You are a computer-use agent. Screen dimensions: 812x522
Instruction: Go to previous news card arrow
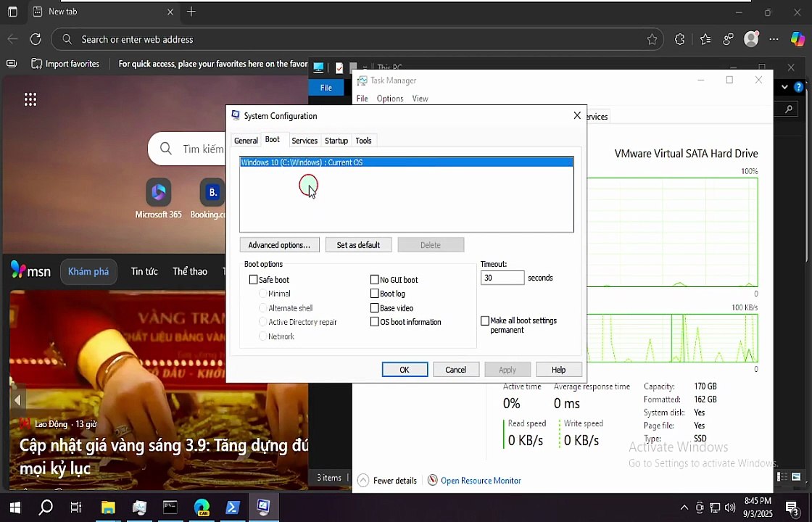click(x=17, y=399)
